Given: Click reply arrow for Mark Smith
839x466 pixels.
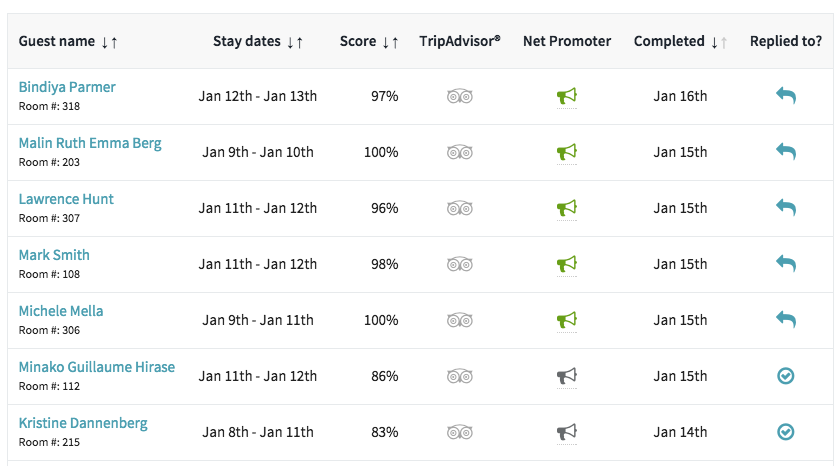Looking at the screenshot, I should [785, 264].
